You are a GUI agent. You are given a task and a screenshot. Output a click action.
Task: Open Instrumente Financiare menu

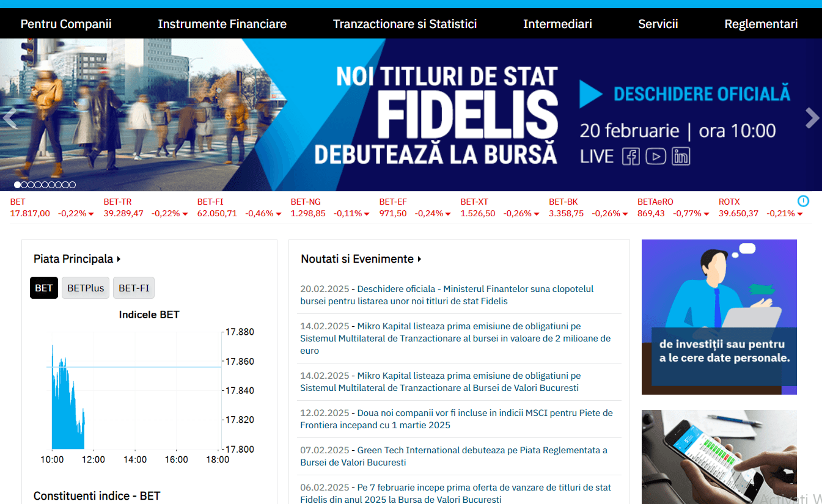click(x=222, y=24)
